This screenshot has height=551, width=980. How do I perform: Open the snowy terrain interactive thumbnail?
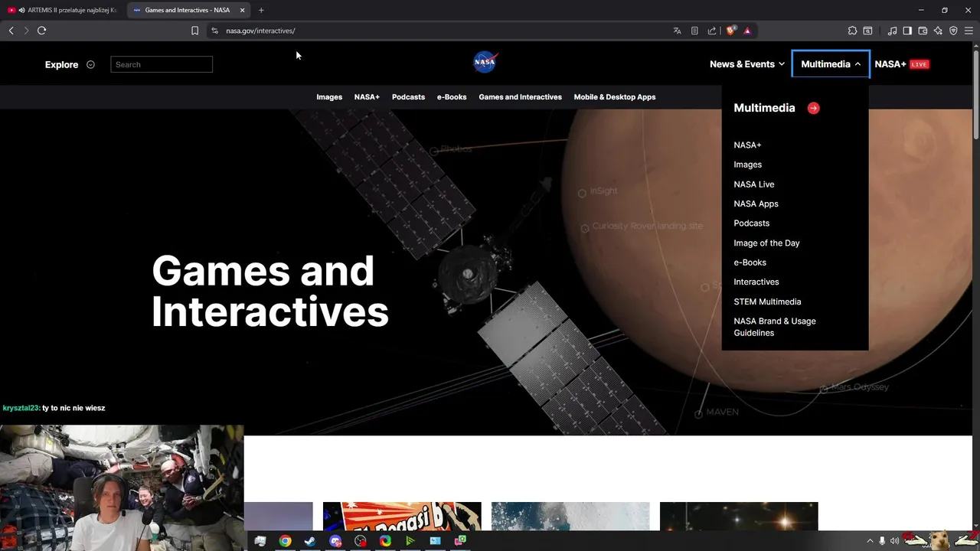click(570, 516)
